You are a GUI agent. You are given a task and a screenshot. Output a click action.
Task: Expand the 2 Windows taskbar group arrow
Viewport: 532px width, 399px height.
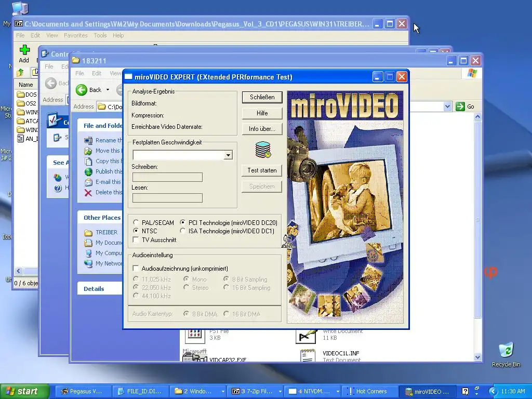click(x=222, y=391)
